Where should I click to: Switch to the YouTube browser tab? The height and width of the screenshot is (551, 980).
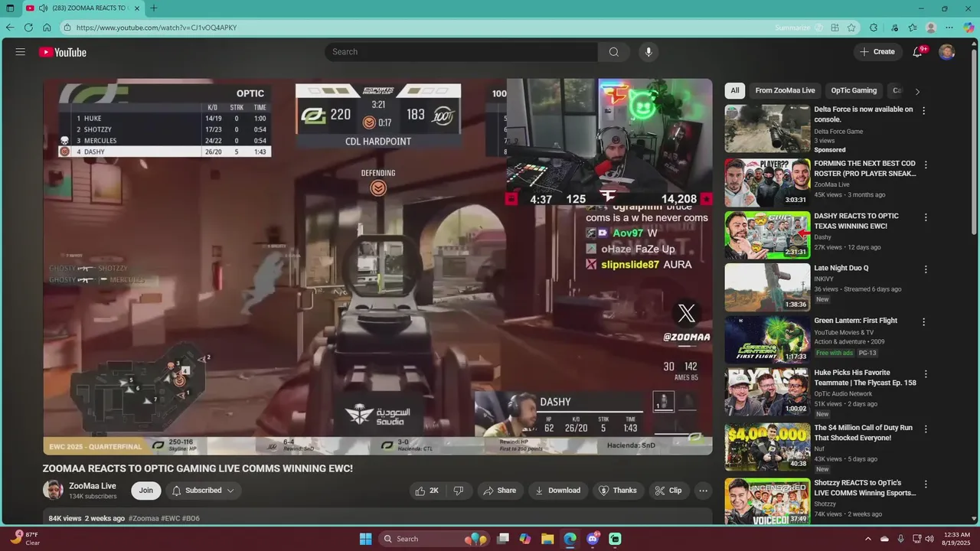[x=83, y=8]
